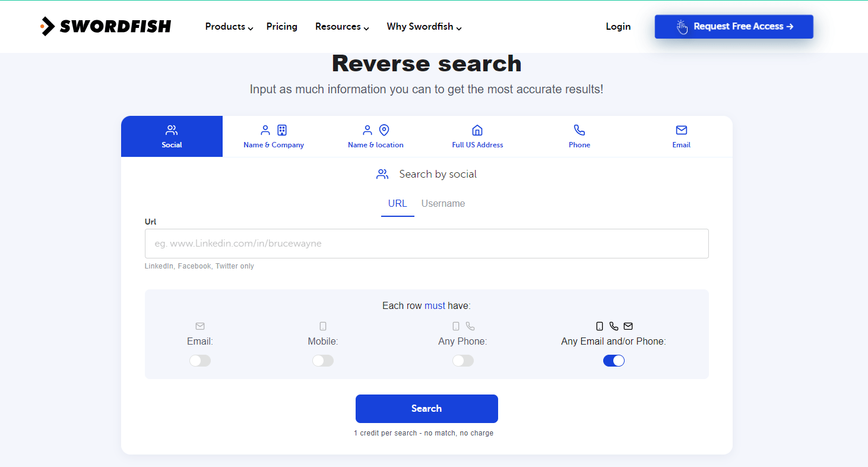Disable the Any Email and/or Phone switch
Screen dimensions: 868x467
[614, 361]
